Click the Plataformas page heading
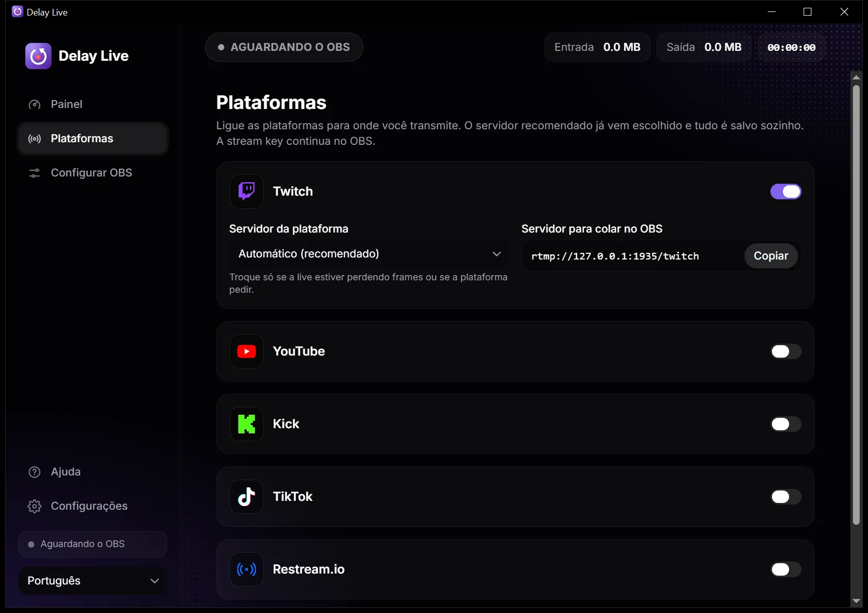Screen dimensions: 868x613 271,103
